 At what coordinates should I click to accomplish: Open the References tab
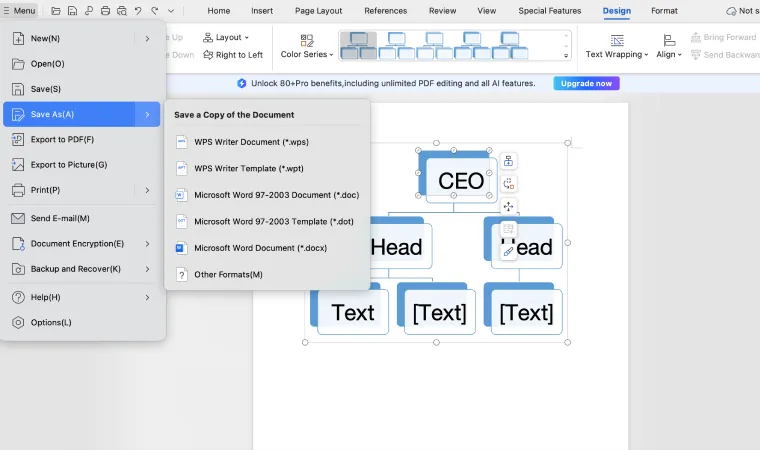386,11
